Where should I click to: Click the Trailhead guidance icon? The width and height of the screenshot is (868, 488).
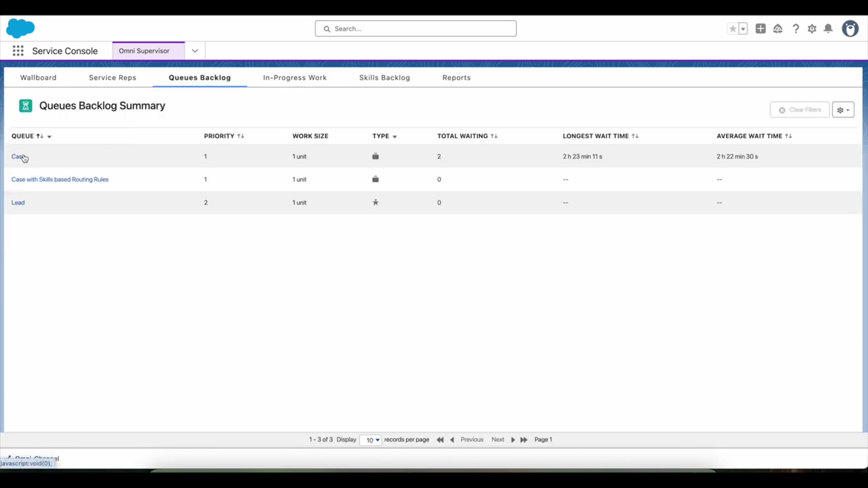(x=778, y=29)
